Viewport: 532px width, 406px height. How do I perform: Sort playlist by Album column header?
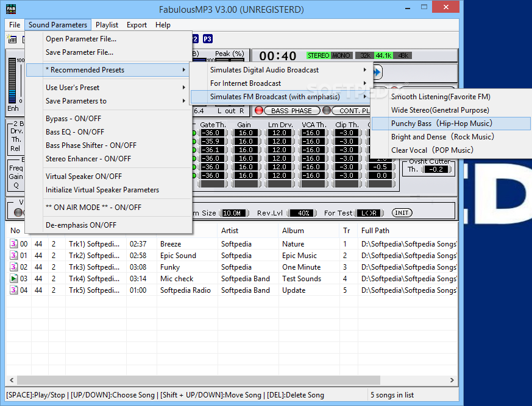(309, 231)
